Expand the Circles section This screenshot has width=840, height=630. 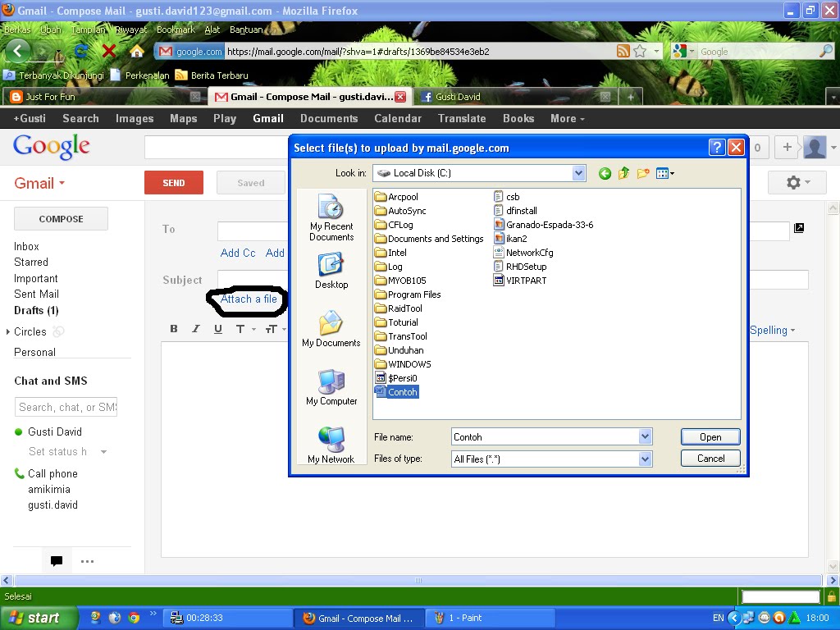8,331
